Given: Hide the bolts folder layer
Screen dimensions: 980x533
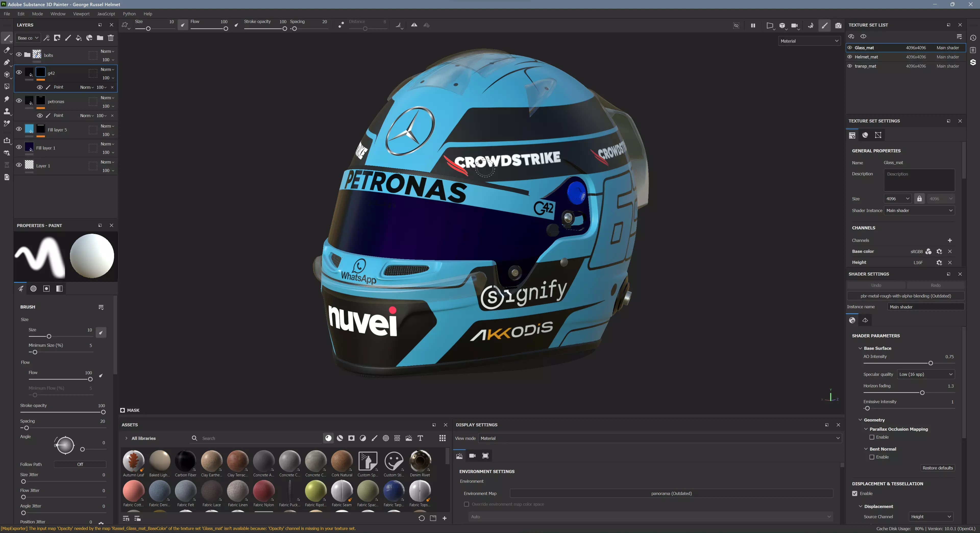Looking at the screenshot, I should click(x=19, y=55).
